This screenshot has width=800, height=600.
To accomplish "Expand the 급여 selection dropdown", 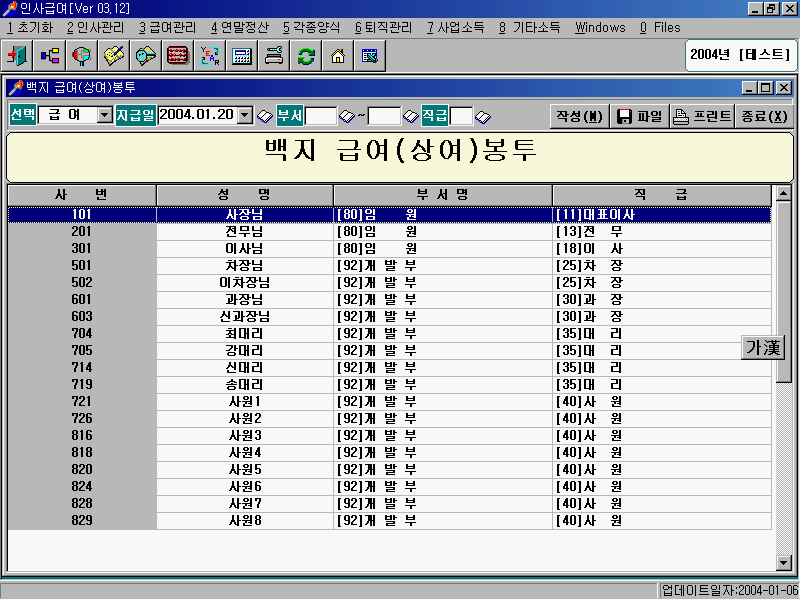I will (105, 116).
